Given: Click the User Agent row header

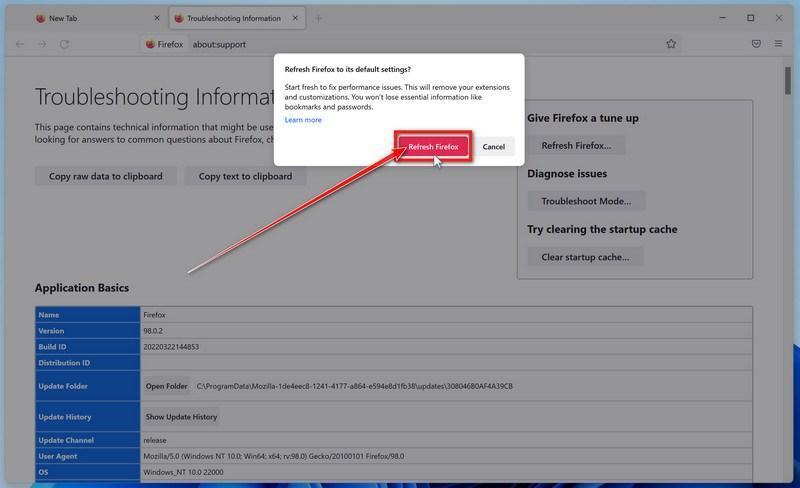Looking at the screenshot, I should coord(87,456).
